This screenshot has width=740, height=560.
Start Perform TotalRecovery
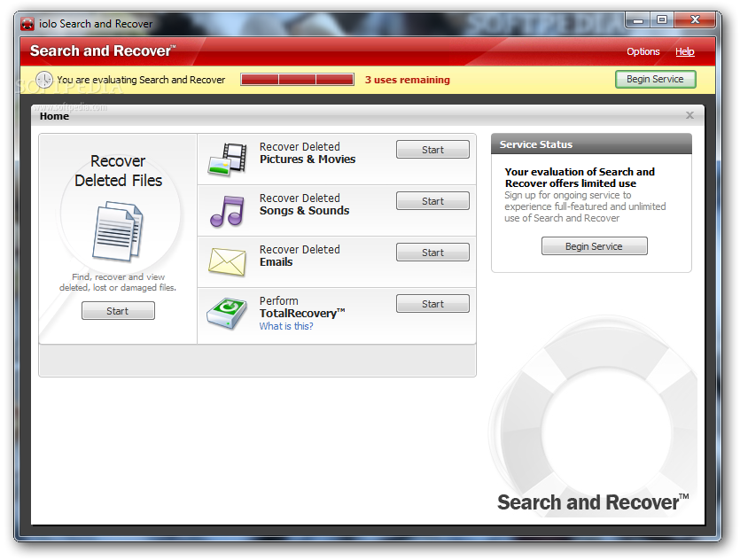click(x=432, y=304)
